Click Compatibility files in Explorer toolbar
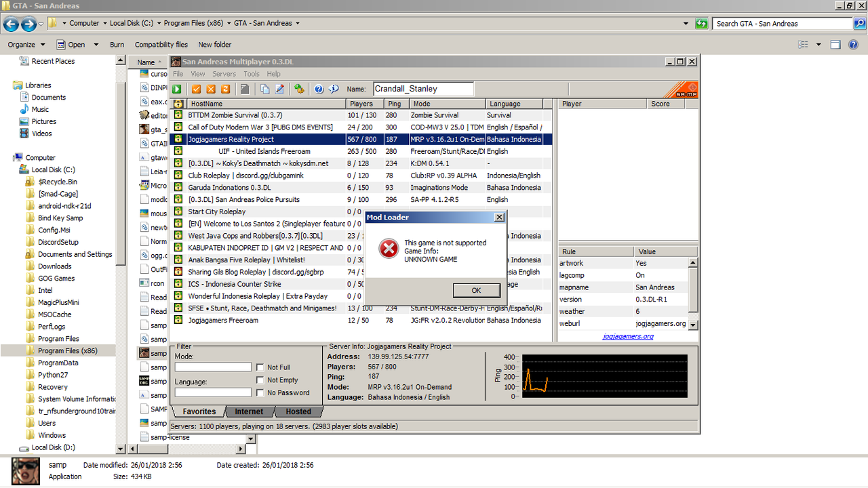This screenshot has width=868, height=488. point(161,45)
